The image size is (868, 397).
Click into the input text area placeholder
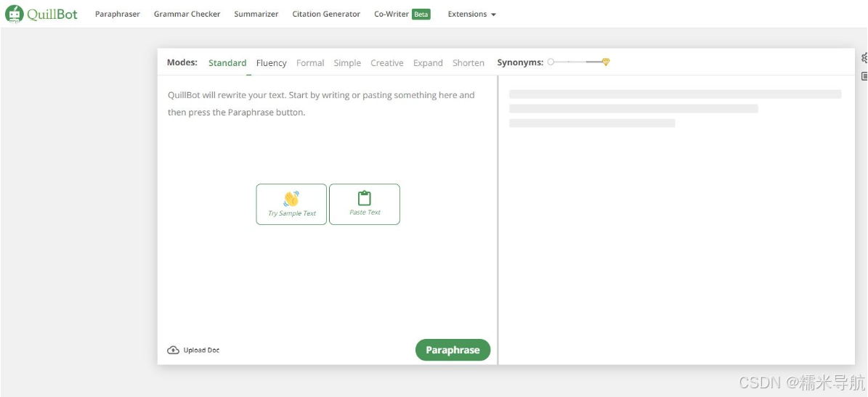(321, 103)
